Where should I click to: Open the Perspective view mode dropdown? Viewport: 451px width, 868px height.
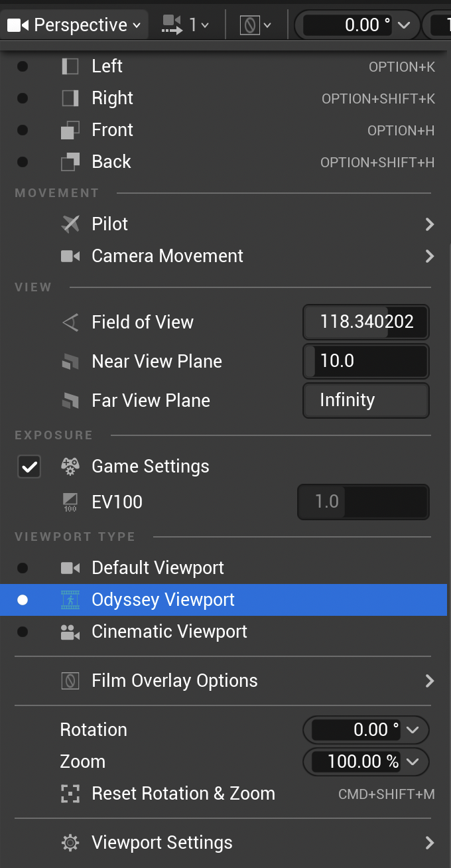tap(74, 25)
